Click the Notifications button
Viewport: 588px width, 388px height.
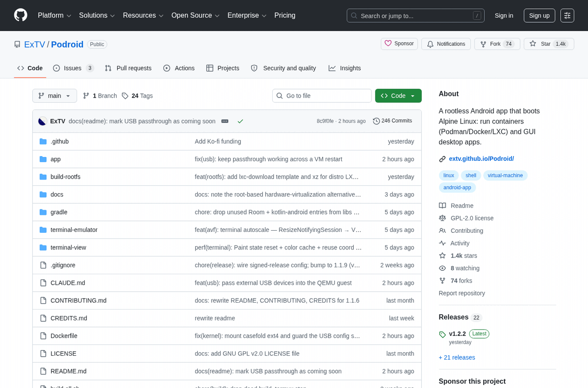[446, 44]
